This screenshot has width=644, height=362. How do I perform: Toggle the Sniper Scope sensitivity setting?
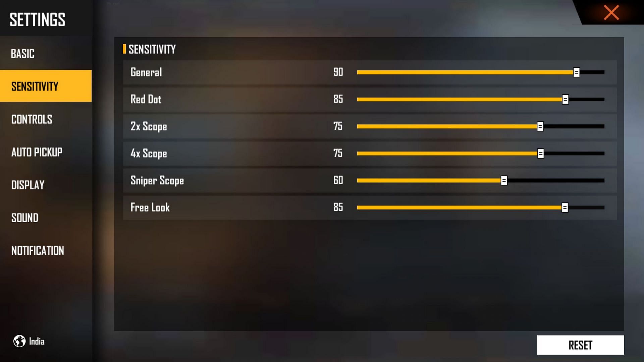[504, 180]
